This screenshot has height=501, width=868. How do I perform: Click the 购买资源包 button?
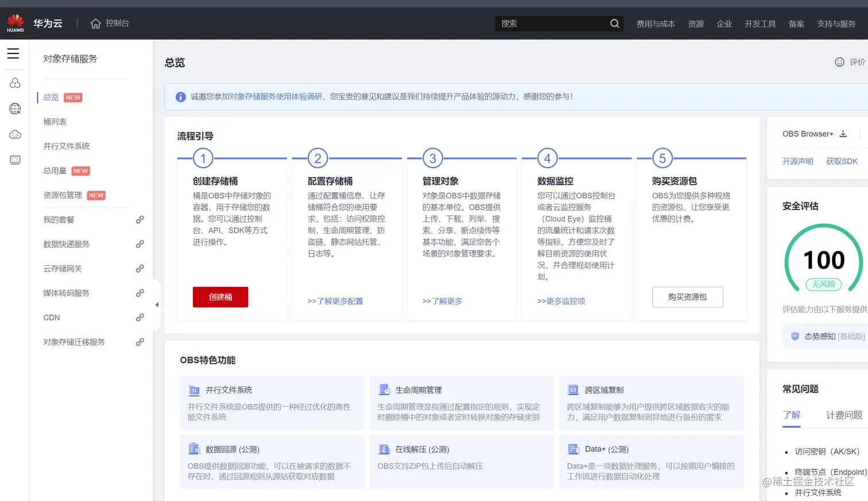[x=688, y=297]
